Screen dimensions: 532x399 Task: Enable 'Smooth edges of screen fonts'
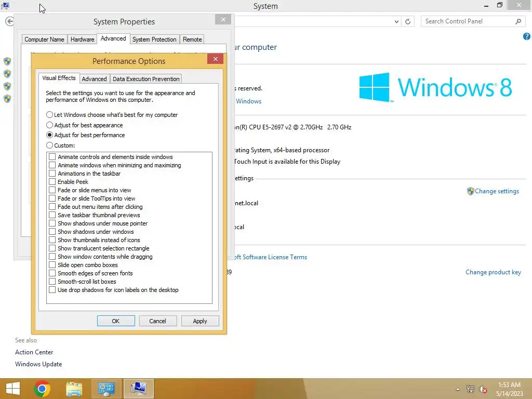(x=52, y=273)
